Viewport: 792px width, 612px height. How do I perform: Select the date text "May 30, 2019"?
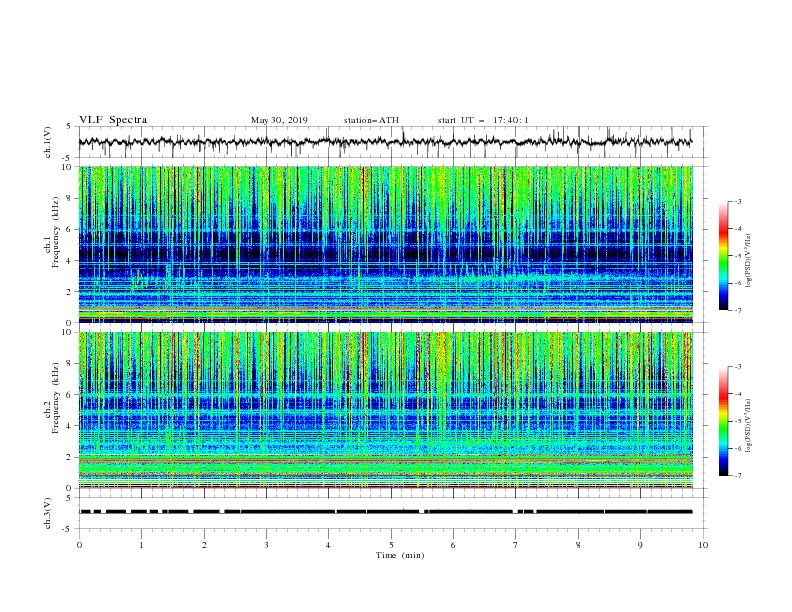(x=279, y=120)
